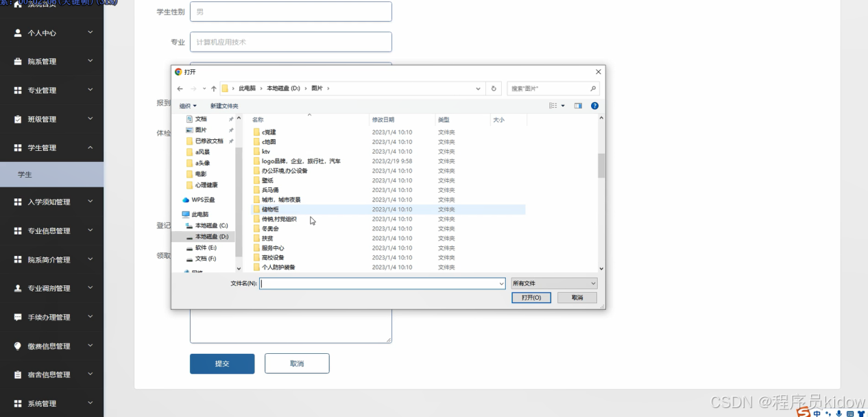Click the file list vertical scrollbar thumb

pyautogui.click(x=601, y=165)
